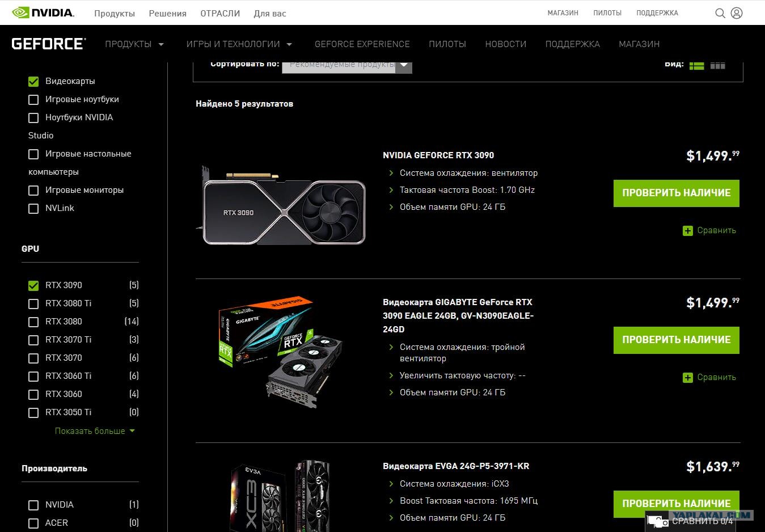
Task: Open the search magnifier icon
Action: pos(720,13)
